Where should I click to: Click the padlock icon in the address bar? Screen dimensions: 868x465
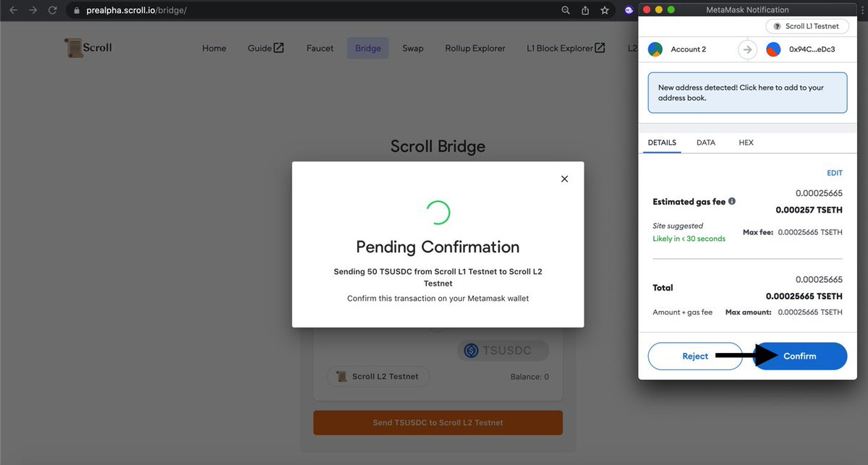pyautogui.click(x=77, y=11)
